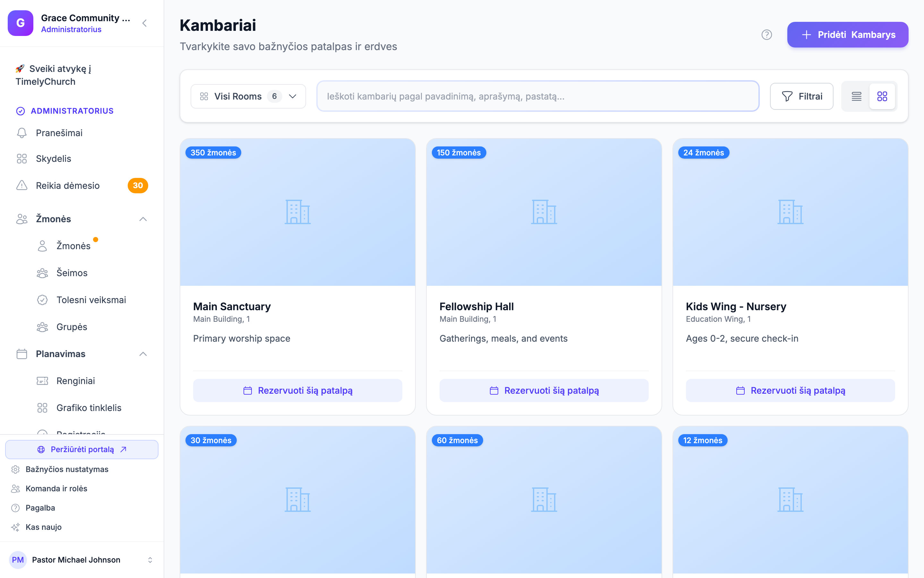Switch to list view layout
This screenshot has width=924, height=578.
(x=856, y=96)
